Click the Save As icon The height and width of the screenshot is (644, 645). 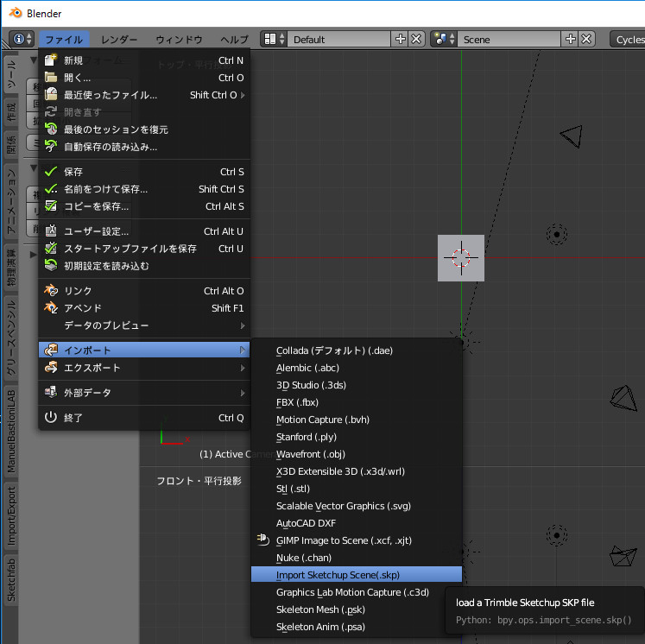51,189
